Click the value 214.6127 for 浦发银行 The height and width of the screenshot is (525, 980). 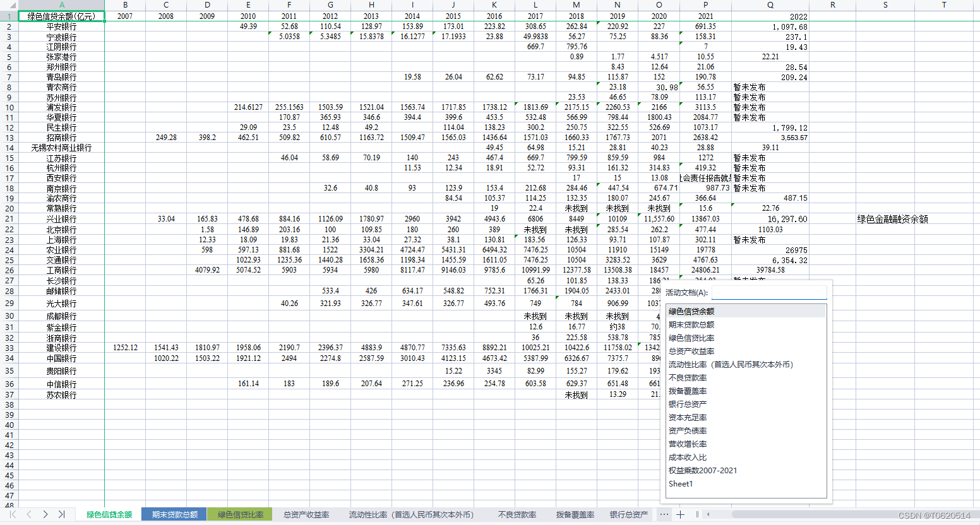pos(248,107)
